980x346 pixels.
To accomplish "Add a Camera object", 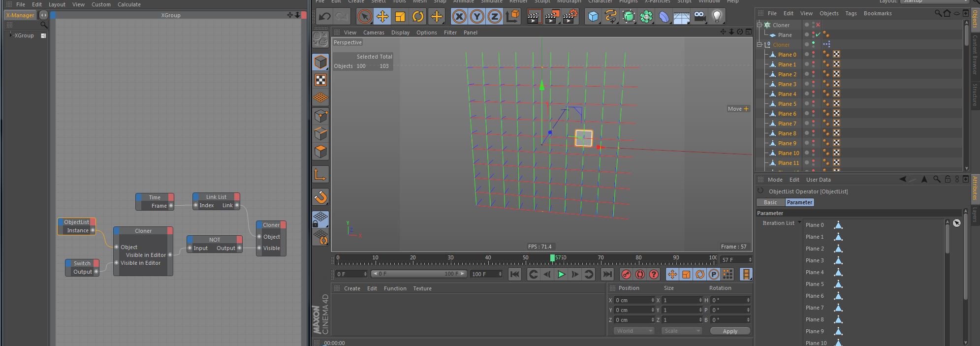I will 699,17.
